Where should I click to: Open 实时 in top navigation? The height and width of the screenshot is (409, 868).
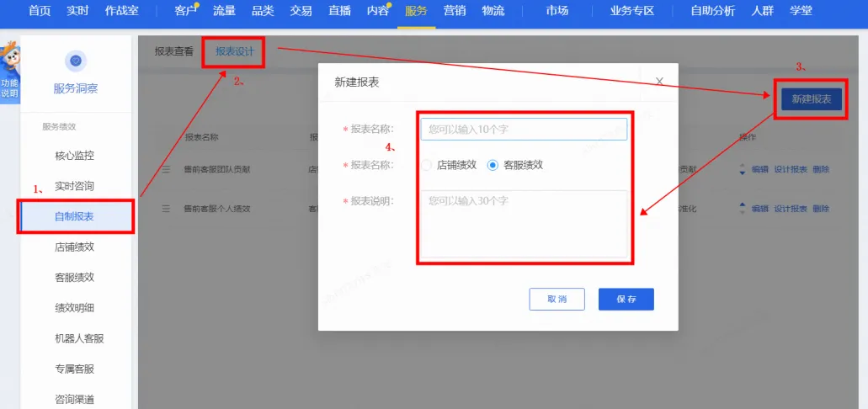tap(77, 10)
